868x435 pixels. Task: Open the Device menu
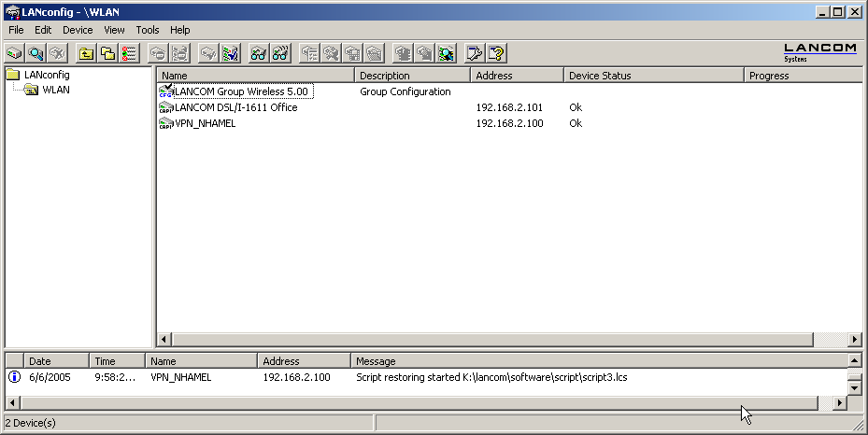pyautogui.click(x=78, y=30)
